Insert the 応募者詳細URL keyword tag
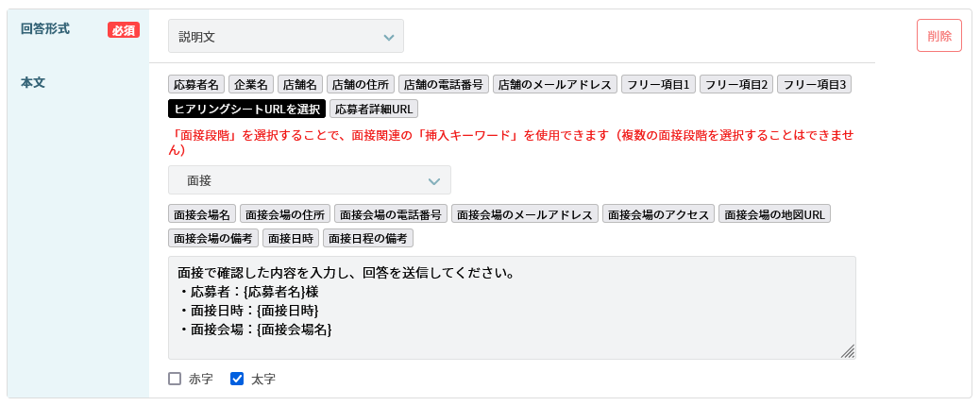This screenshot has height=406, width=980. click(x=374, y=109)
